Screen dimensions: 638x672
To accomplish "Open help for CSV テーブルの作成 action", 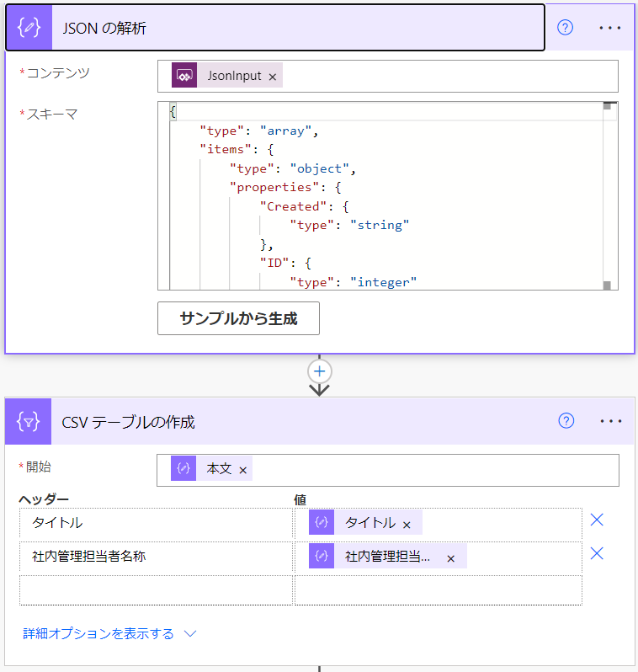I will (x=566, y=421).
